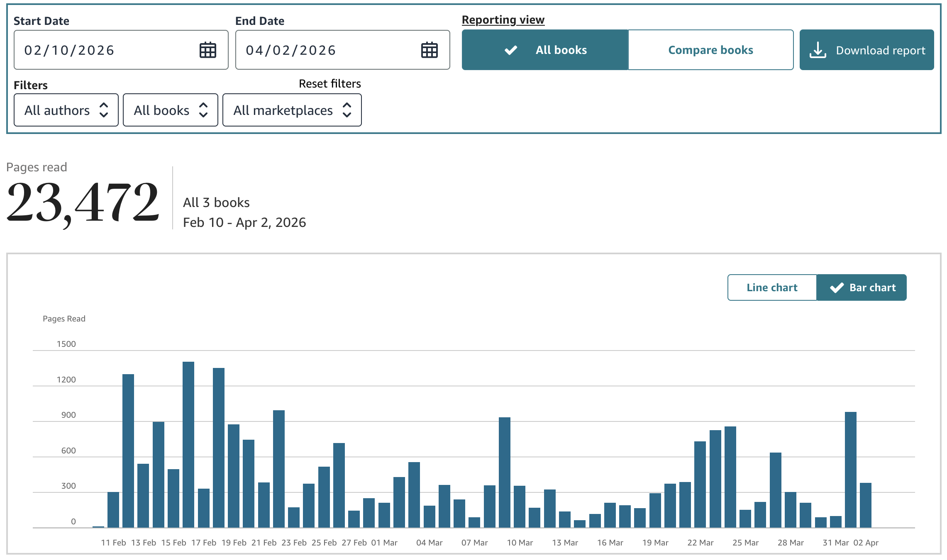Click checkmark icon on Bar chart
The image size is (947, 560).
tap(837, 287)
